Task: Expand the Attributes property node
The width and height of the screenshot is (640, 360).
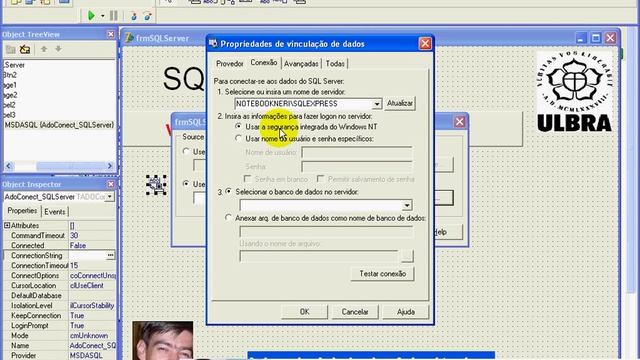Action: point(7,225)
